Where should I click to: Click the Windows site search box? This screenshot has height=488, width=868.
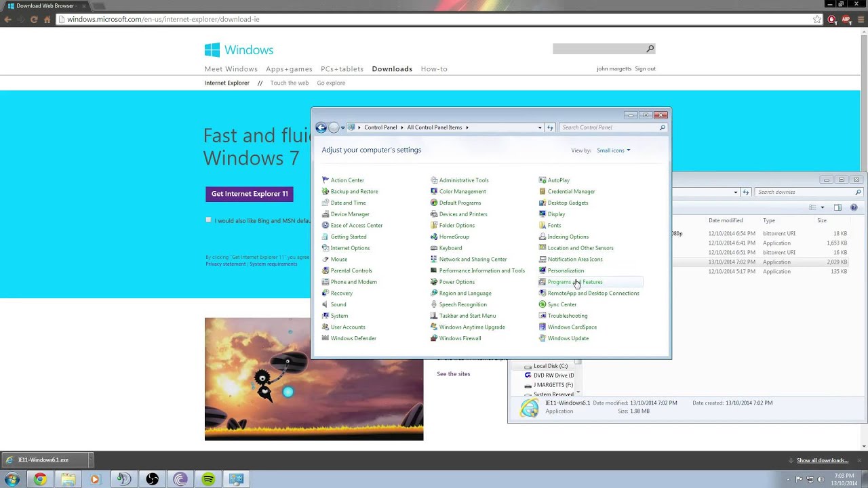(604, 49)
